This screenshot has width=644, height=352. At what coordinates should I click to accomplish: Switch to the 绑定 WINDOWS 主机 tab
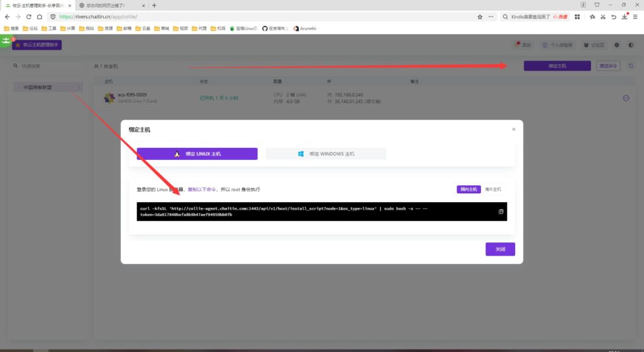tap(326, 154)
